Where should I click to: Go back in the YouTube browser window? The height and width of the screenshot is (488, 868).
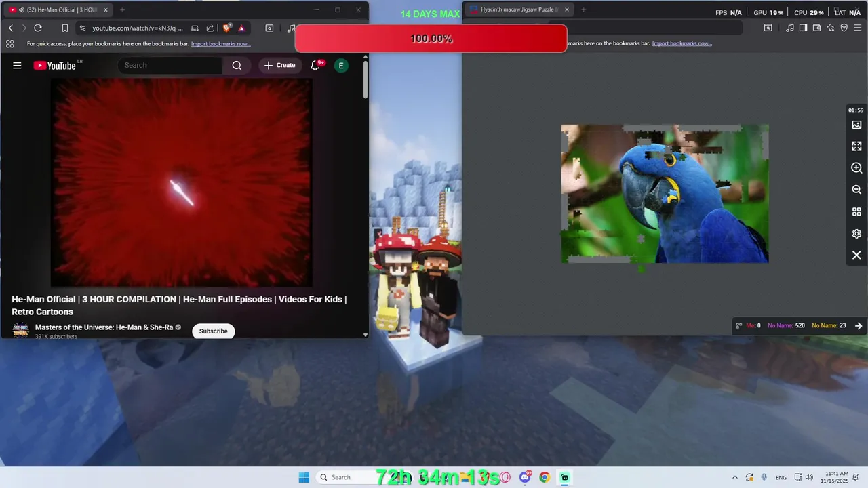click(11, 28)
